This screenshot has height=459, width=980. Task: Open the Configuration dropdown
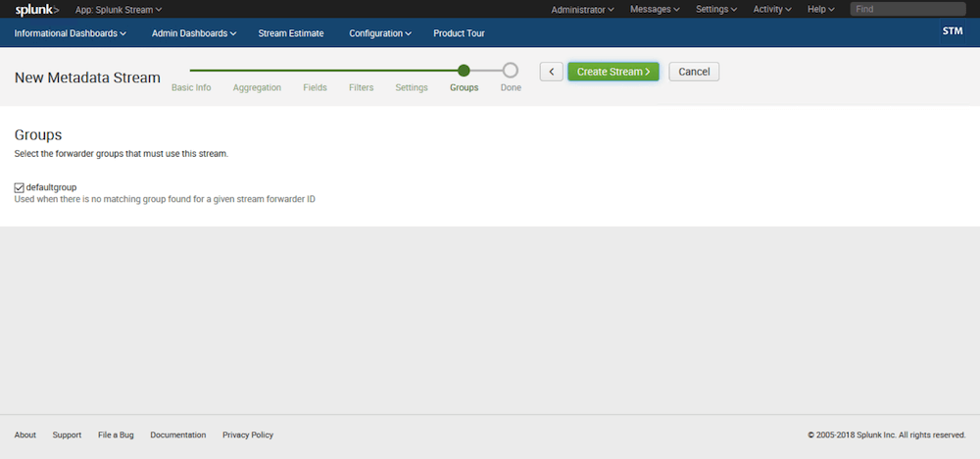[x=380, y=33]
